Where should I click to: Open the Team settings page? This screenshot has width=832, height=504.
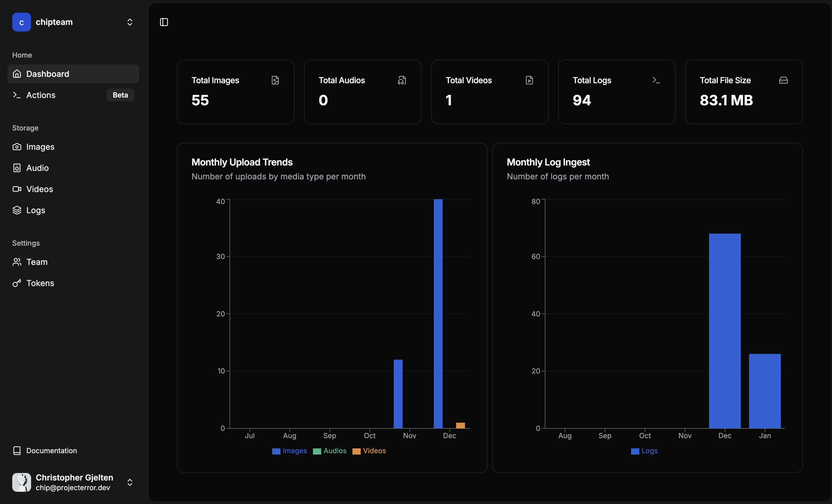[37, 262]
